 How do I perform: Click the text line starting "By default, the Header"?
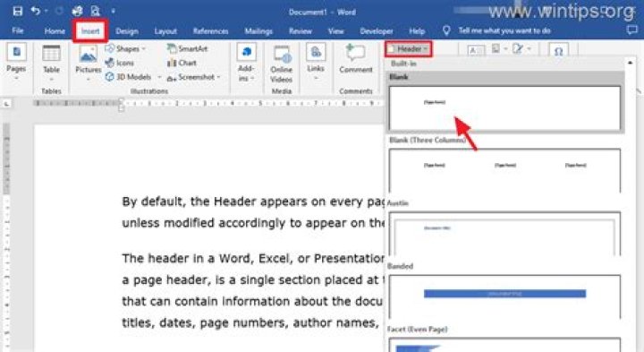(253, 202)
